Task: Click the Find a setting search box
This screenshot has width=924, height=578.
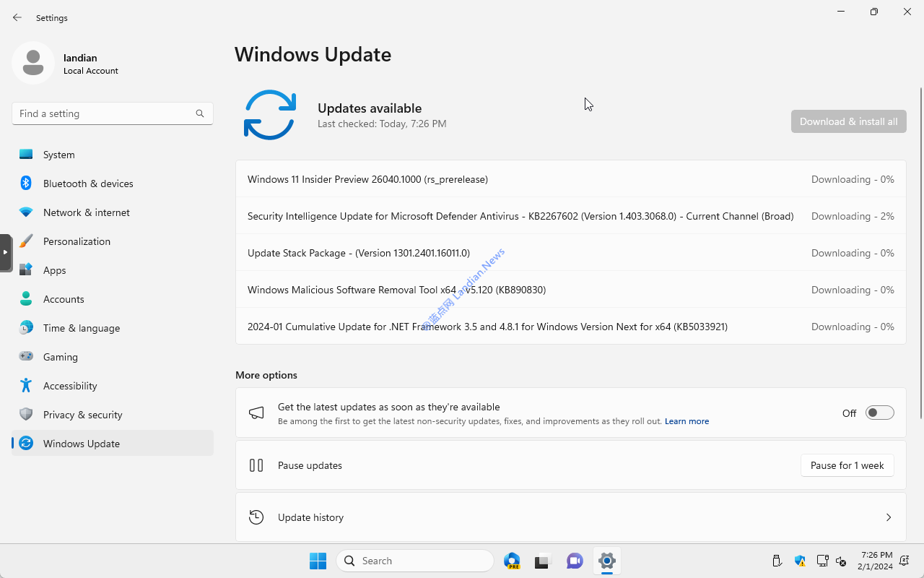Action: 113,113
